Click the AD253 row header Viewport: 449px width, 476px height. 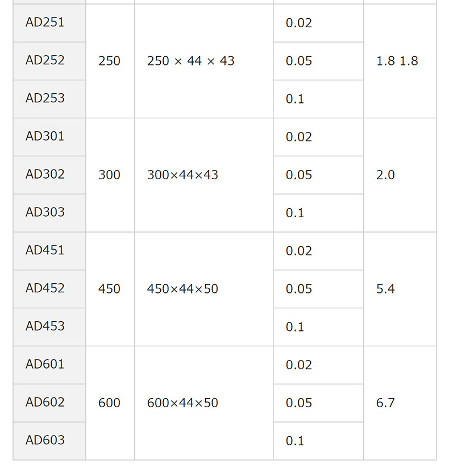[x=45, y=98]
